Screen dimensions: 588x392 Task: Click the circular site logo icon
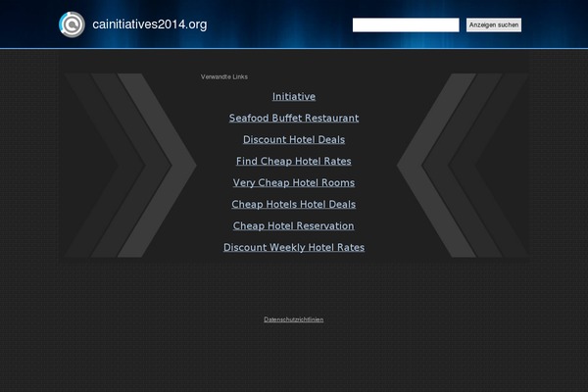point(72,24)
